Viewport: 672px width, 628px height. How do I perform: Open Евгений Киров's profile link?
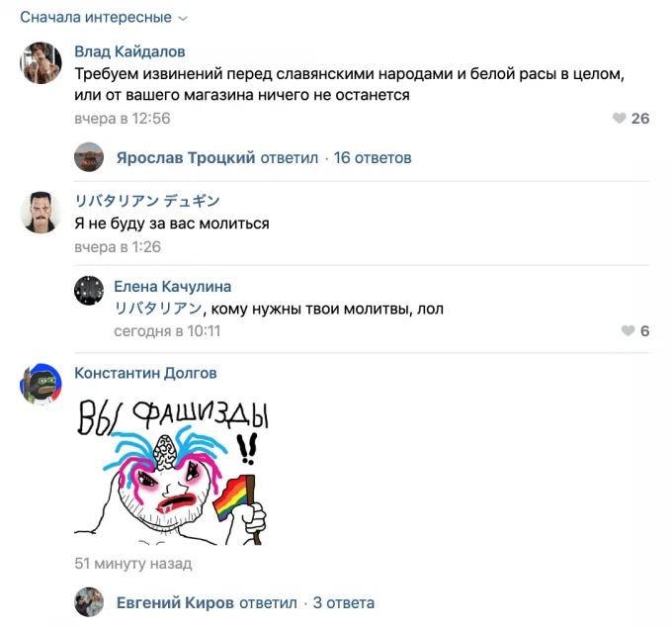coord(175,602)
